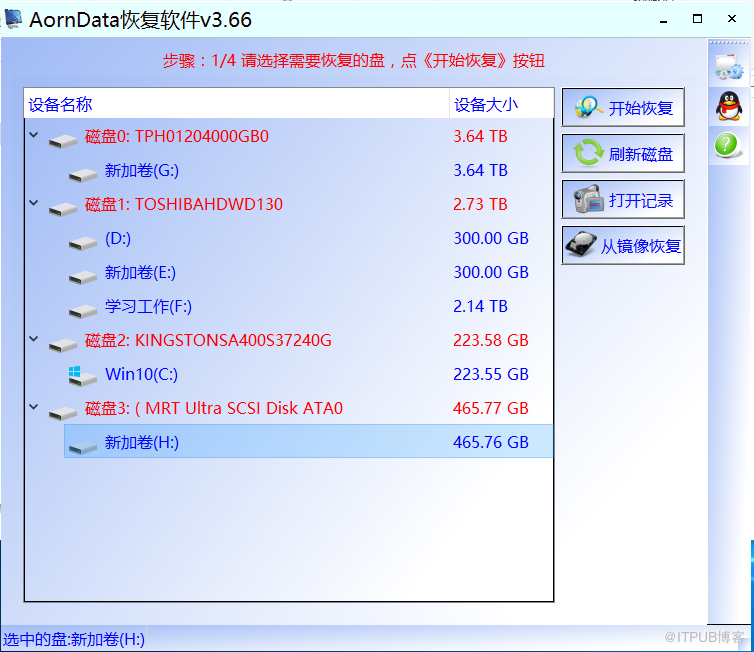Click the 465.77 GB size value
This screenshot has height=652, width=754.
[491, 409]
